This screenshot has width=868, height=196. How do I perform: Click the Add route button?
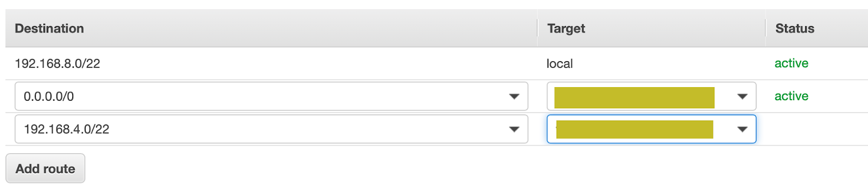point(45,168)
